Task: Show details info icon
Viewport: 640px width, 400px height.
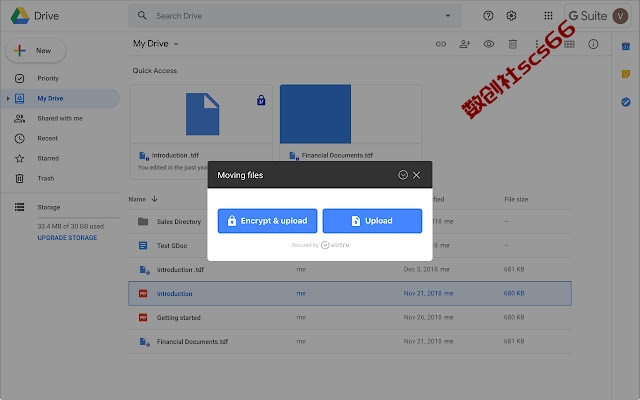Action: tap(593, 44)
